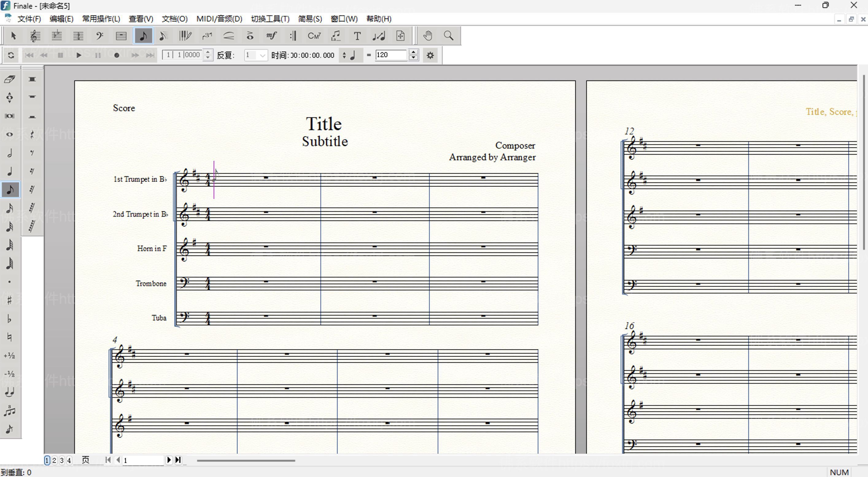
Task: Select the Tuplet tool in main toolbar
Action: tap(207, 36)
